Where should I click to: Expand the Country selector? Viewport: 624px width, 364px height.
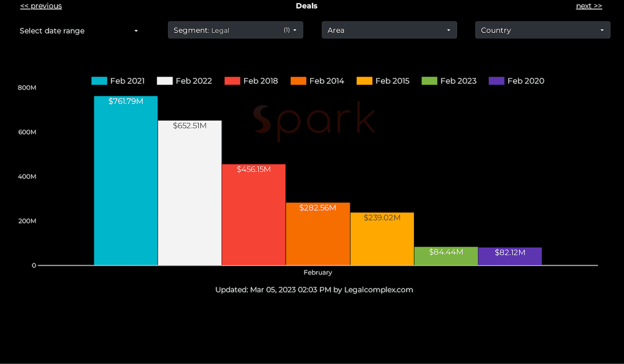coord(542,30)
